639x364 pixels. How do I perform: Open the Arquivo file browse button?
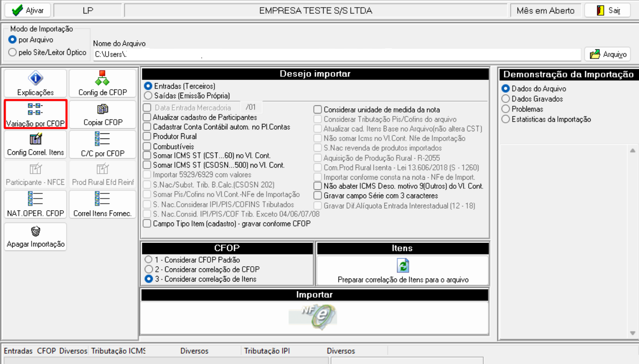coord(607,54)
